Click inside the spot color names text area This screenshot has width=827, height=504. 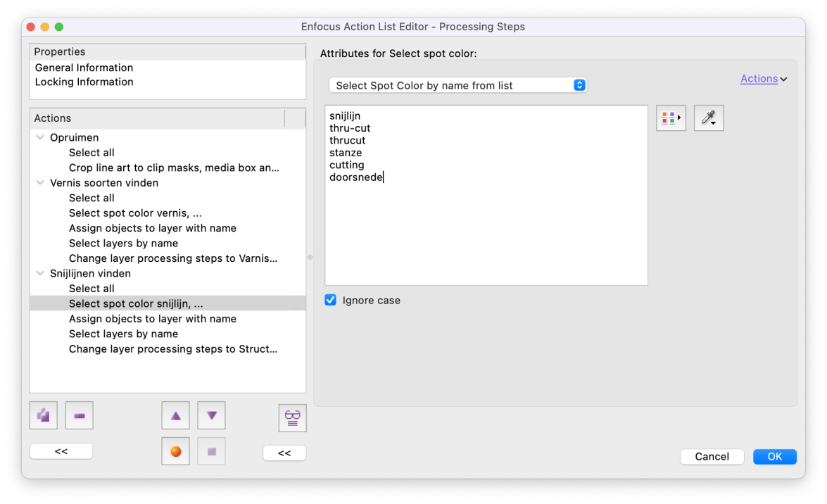click(x=486, y=195)
